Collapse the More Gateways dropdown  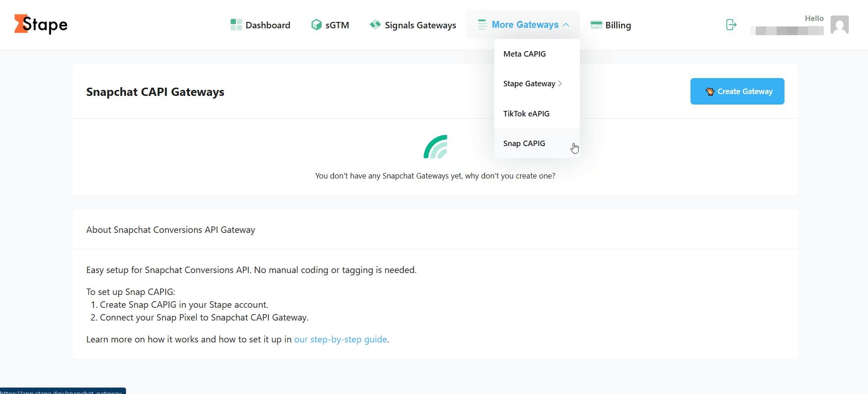point(523,25)
